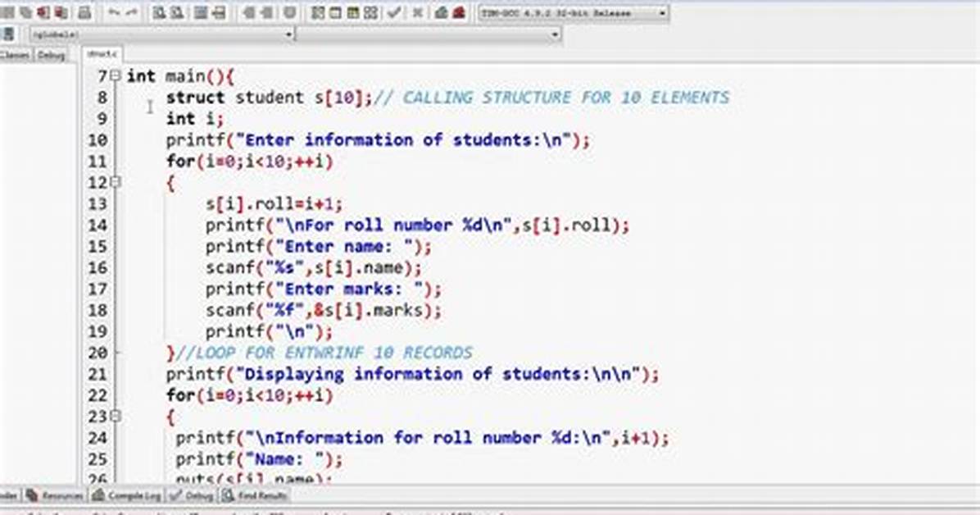The width and height of the screenshot is (980, 515).
Task: Click the Run toolbar icon
Action: (x=335, y=12)
